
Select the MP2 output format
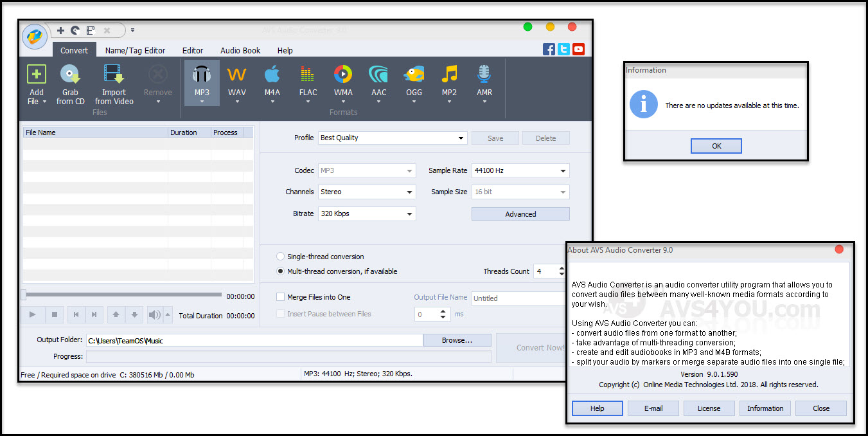(449, 83)
